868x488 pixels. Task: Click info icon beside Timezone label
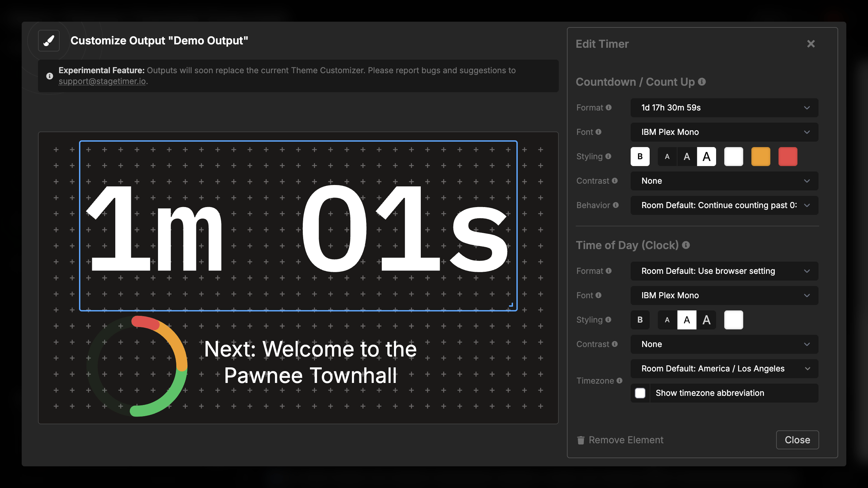[619, 381]
